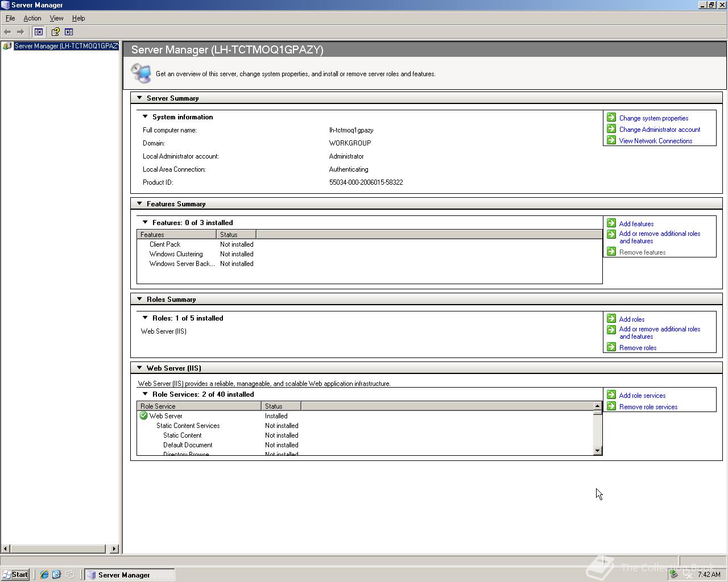
Task: Open the Start menu
Action: click(15, 575)
